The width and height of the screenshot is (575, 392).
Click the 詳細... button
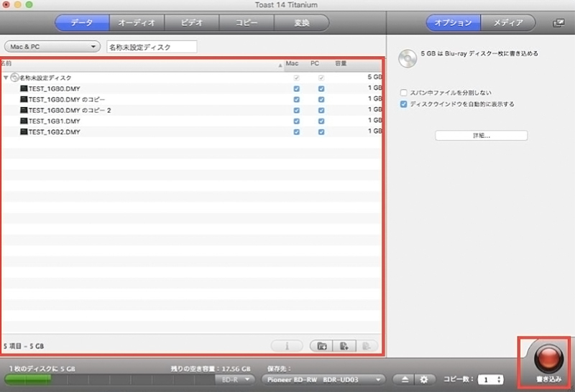coord(481,136)
